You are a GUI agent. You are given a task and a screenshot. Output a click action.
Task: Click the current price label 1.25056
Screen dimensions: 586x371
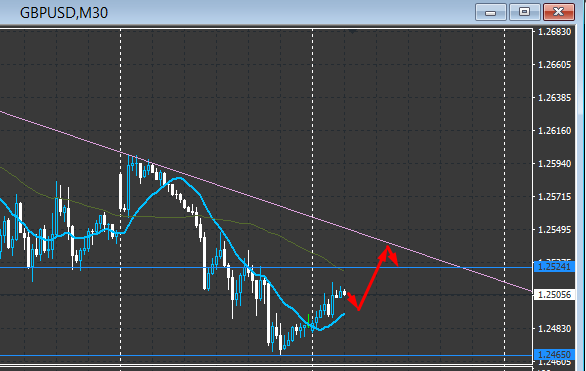click(x=554, y=295)
